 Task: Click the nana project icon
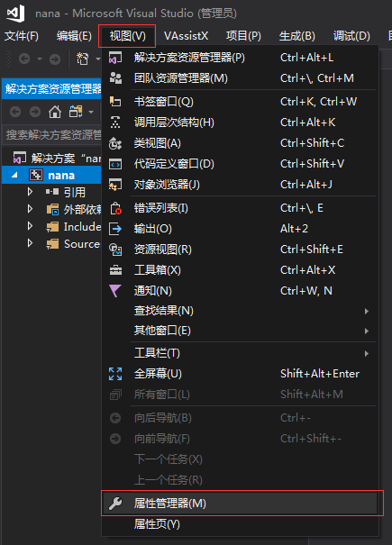pos(36,175)
